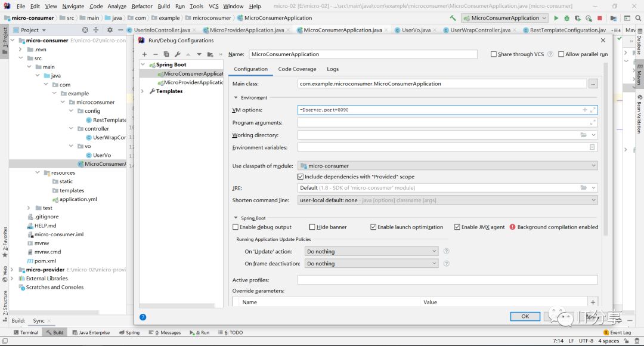Screen dimensions: 644x346
Task: Run MicroConsumerApplication with the green play icon
Action: pyautogui.click(x=556, y=18)
